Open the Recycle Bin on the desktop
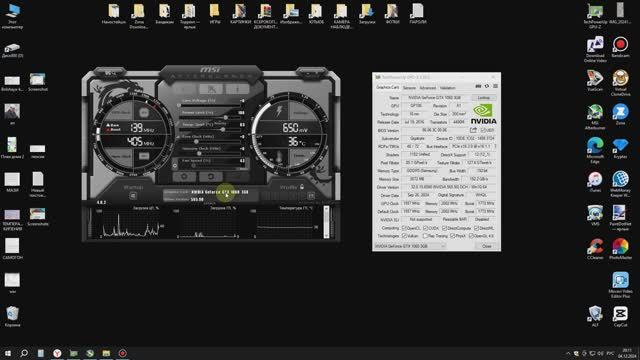The image size is (640, 360). point(12,316)
